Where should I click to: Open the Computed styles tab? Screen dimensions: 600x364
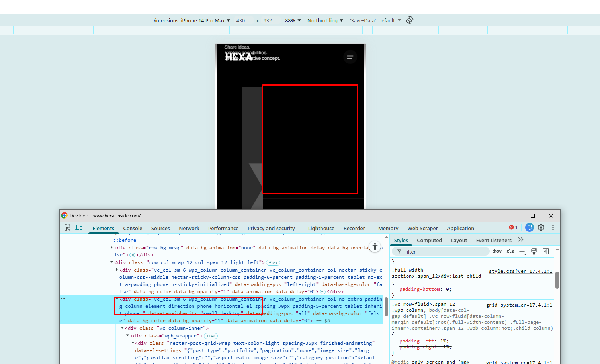point(429,240)
